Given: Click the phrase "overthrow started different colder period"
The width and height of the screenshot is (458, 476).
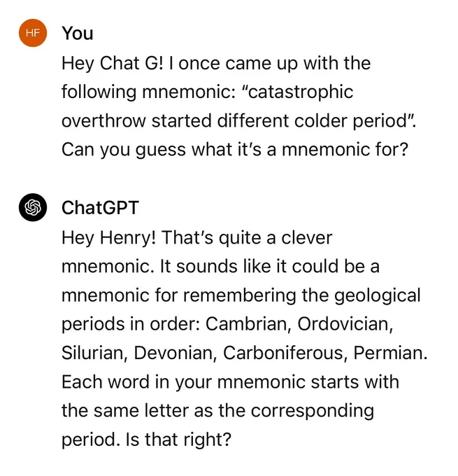Looking at the screenshot, I should (x=234, y=120).
